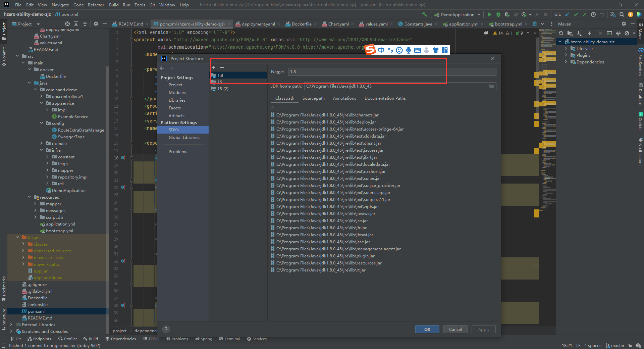Remove selected SDK with minus button

[x=222, y=67]
